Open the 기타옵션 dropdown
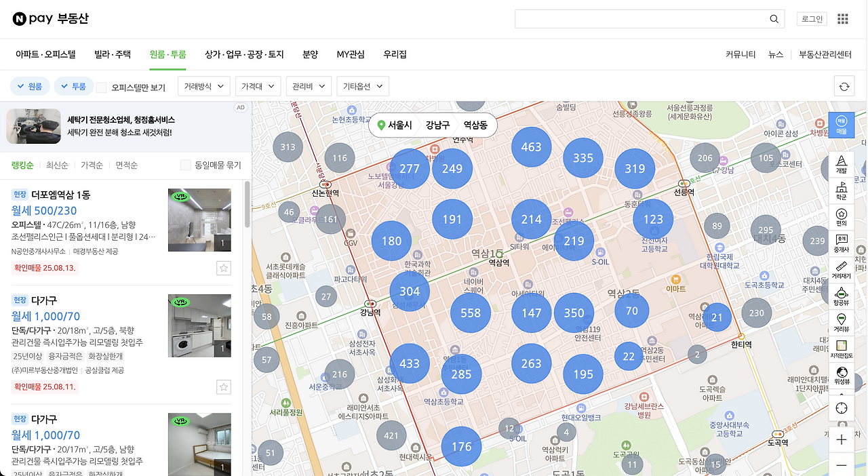This screenshot has height=476, width=868. pyautogui.click(x=363, y=86)
